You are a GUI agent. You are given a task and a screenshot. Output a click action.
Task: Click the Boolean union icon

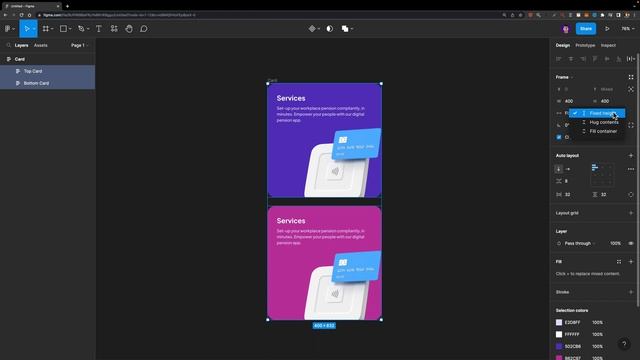click(x=345, y=29)
